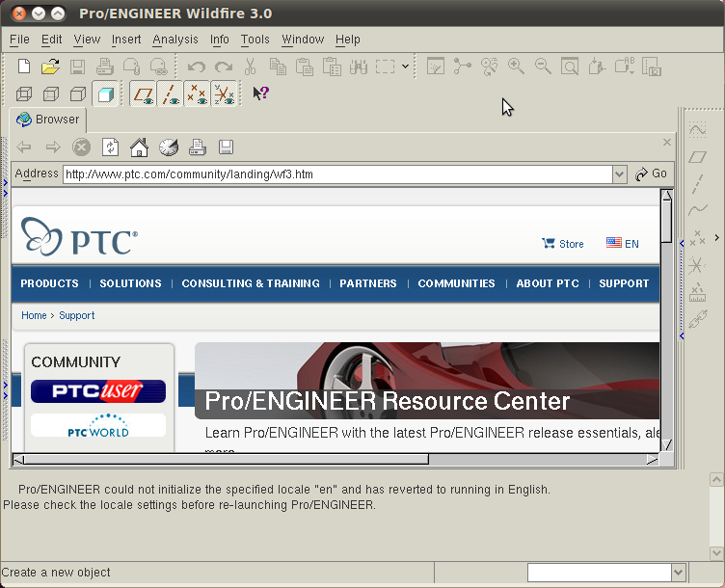Screen dimensions: 725x588
Task: Click the EN language link
Action: [623, 244]
